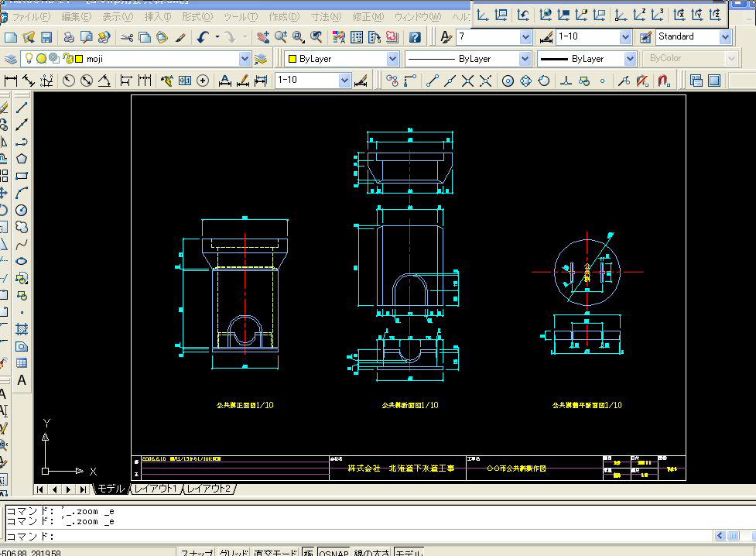Click the Pan Realtime hand icon
756x556 pixels.
tap(263, 37)
